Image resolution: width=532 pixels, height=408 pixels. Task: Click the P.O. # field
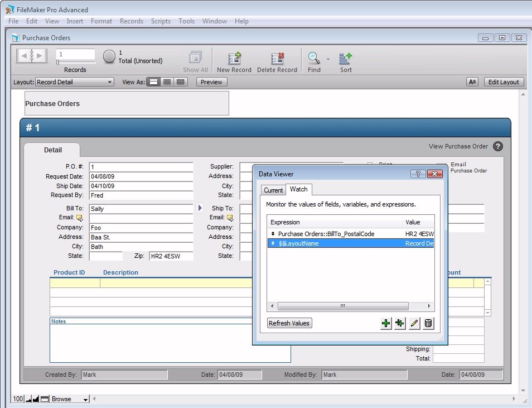(141, 167)
